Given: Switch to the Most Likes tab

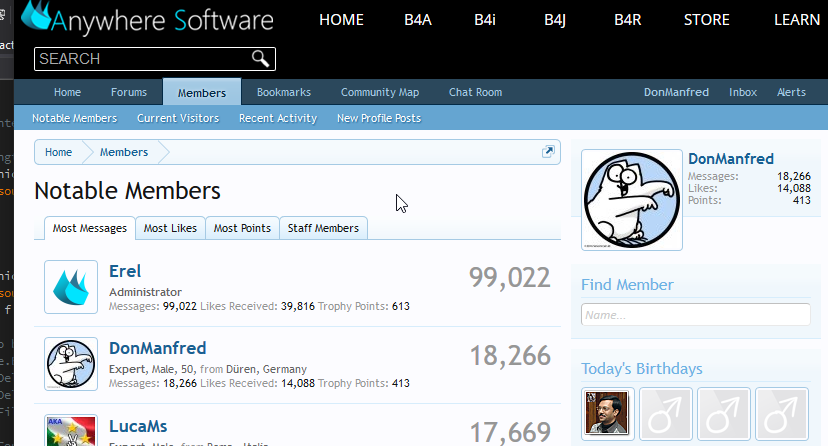Looking at the screenshot, I should tap(170, 228).
